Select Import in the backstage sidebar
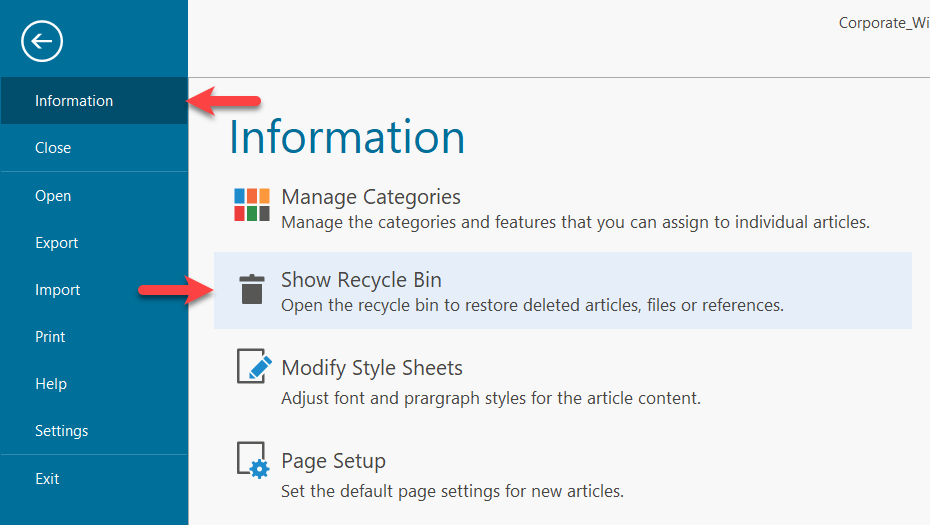This screenshot has width=930, height=525. click(58, 290)
